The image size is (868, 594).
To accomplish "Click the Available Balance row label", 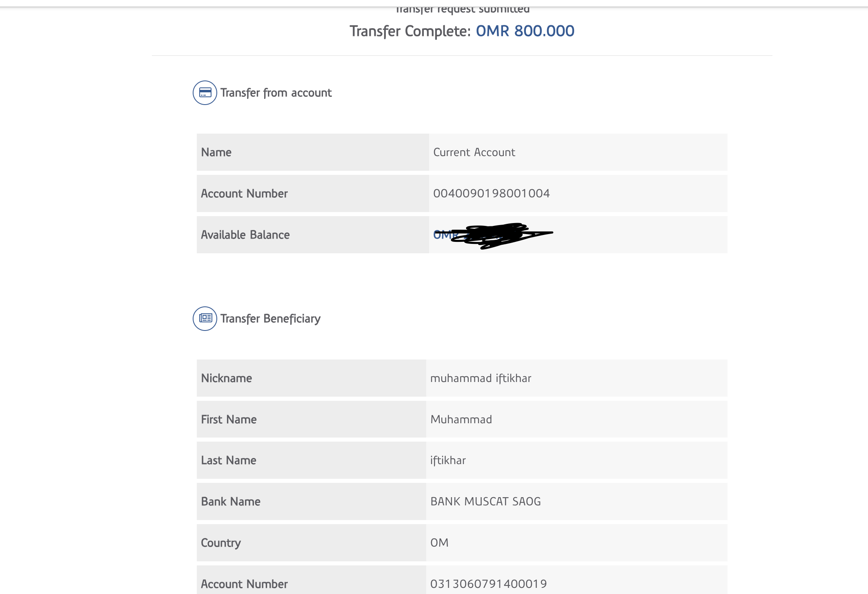I will (x=245, y=235).
